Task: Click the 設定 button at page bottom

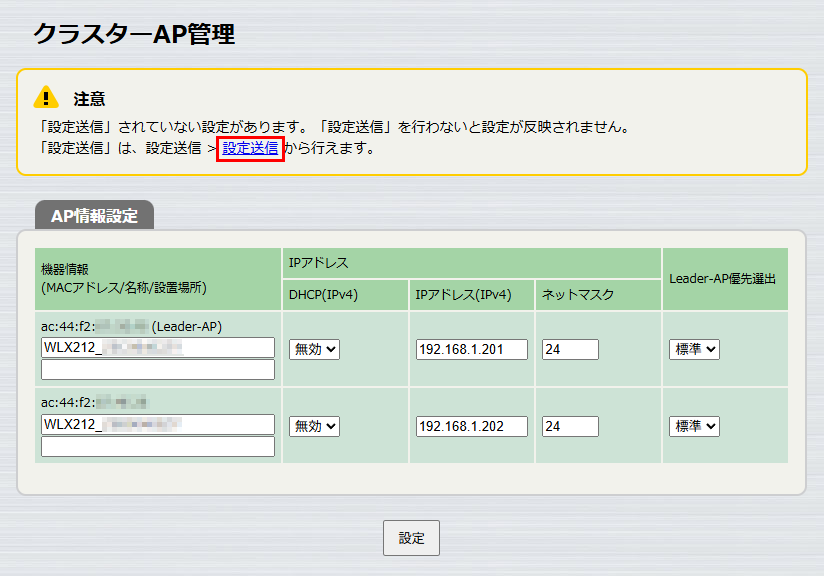Action: (x=411, y=537)
